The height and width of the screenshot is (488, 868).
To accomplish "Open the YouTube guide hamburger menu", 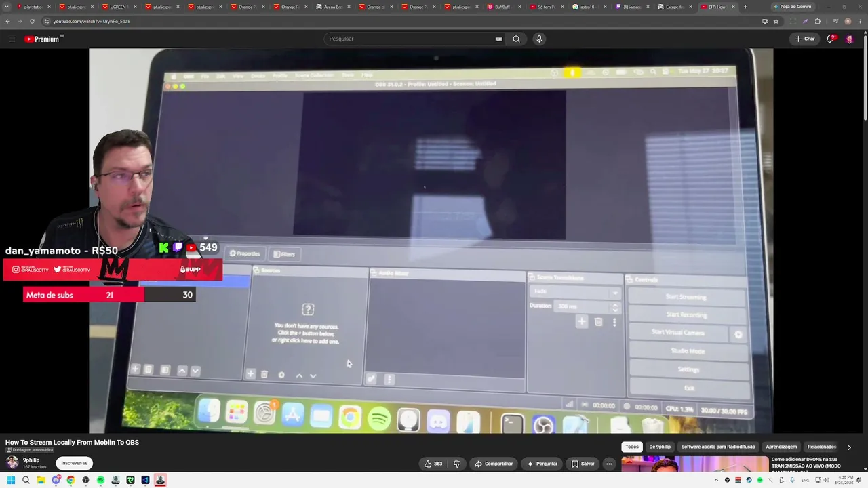I will [12, 39].
